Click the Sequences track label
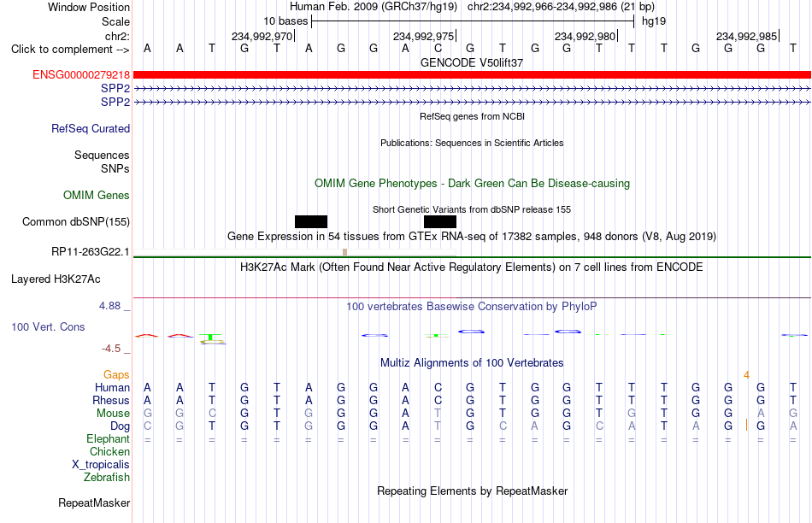Image resolution: width=812 pixels, height=523 pixels. point(102,155)
